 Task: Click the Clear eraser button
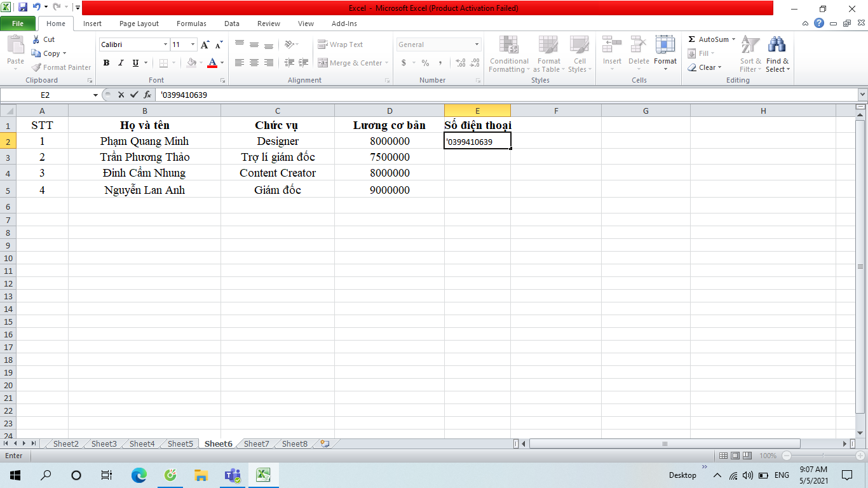coord(703,67)
